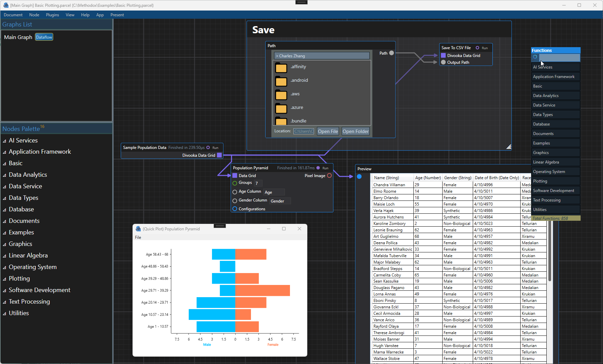The width and height of the screenshot is (603, 364).
Task: Click the Total Functions: 858 status text
Action: coord(550,218)
